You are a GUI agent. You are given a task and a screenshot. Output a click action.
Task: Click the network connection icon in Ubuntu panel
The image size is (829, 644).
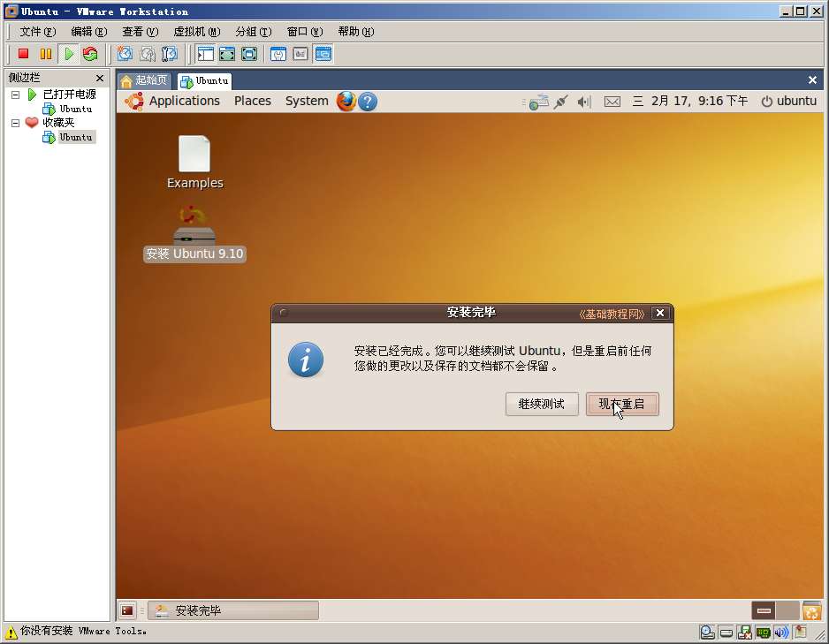[537, 102]
